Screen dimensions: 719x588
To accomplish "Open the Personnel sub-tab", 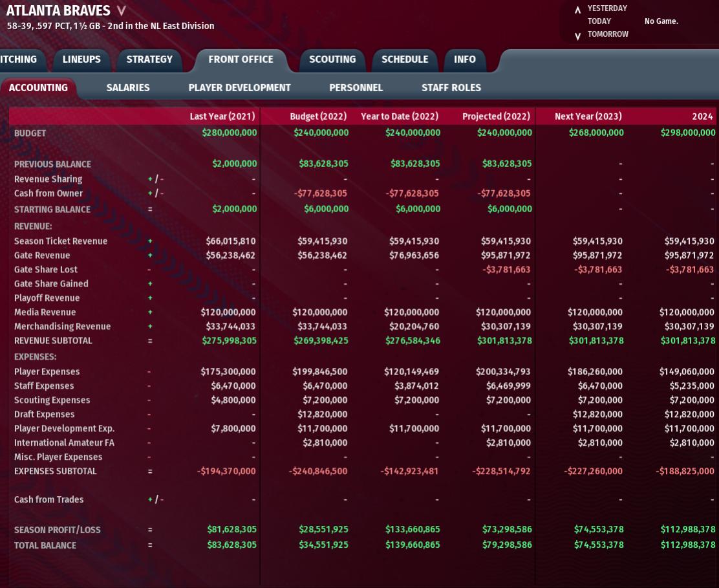I will pos(356,87).
